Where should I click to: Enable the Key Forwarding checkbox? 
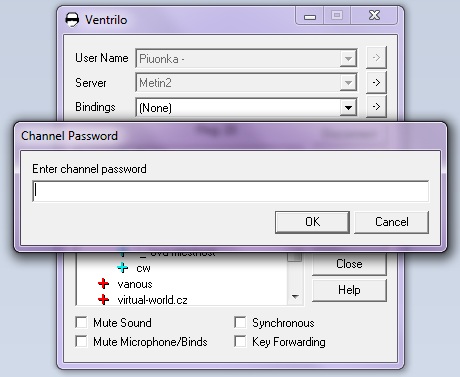click(240, 341)
